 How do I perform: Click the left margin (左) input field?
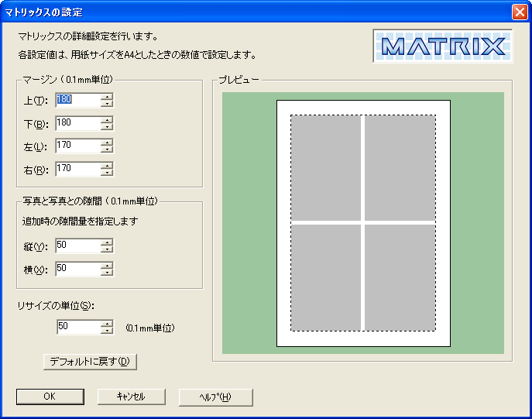coord(77,146)
